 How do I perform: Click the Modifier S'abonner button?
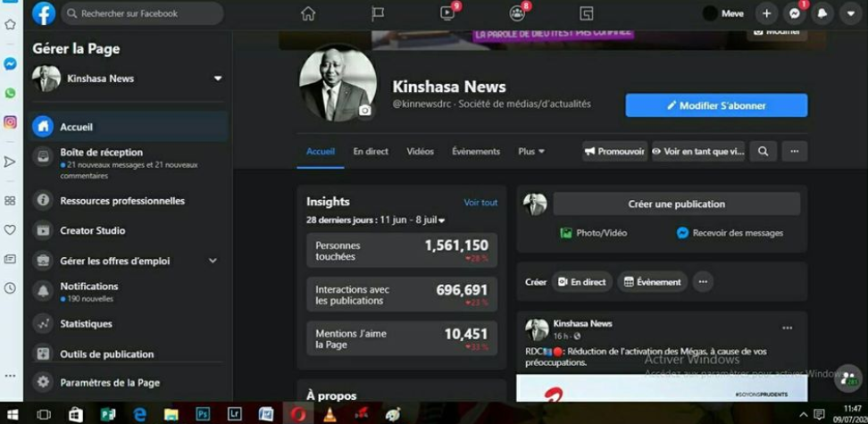tap(716, 105)
